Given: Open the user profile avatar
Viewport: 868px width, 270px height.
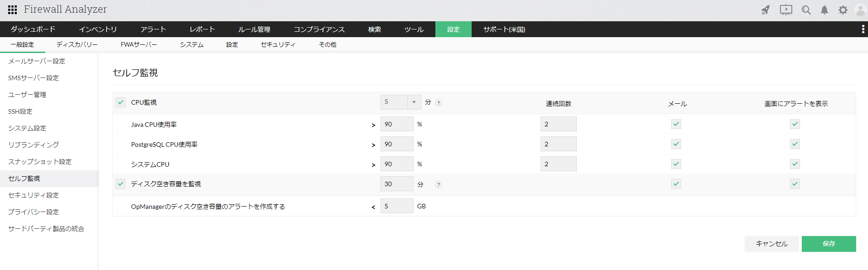Looking at the screenshot, I should pos(860,10).
